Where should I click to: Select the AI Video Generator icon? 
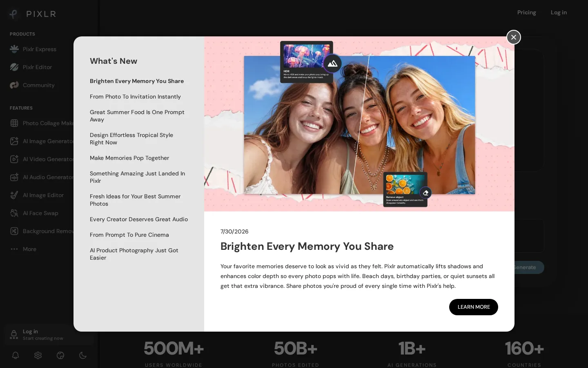pos(14,159)
